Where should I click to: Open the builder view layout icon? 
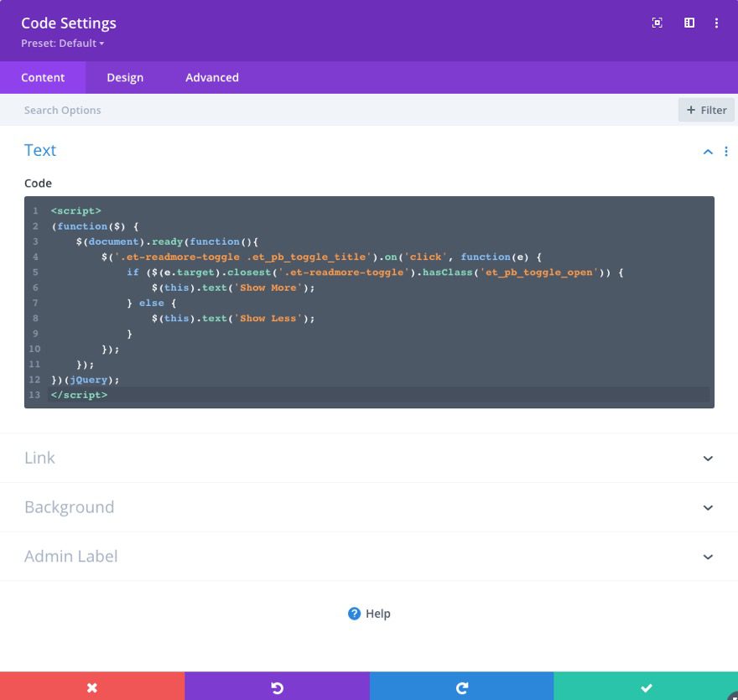[689, 23]
